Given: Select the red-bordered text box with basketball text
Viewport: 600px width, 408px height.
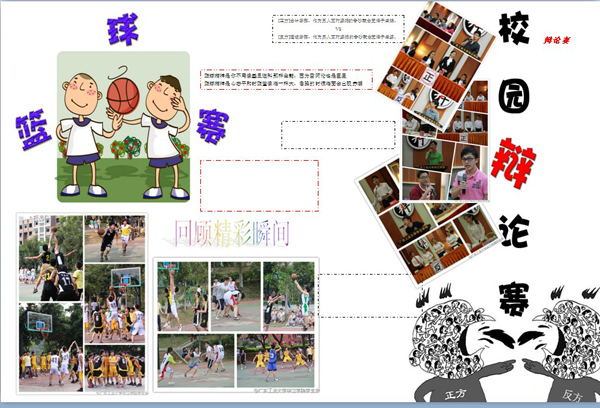Looking at the screenshot, I should click(x=287, y=79).
